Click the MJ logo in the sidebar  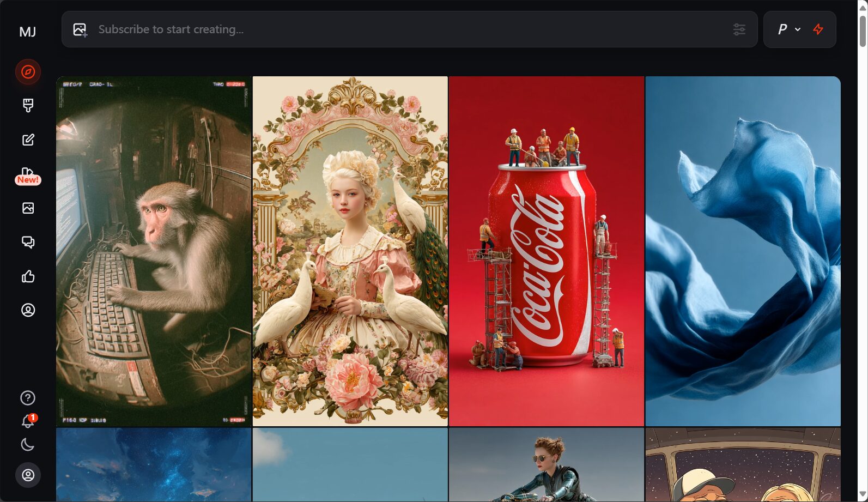coord(28,32)
